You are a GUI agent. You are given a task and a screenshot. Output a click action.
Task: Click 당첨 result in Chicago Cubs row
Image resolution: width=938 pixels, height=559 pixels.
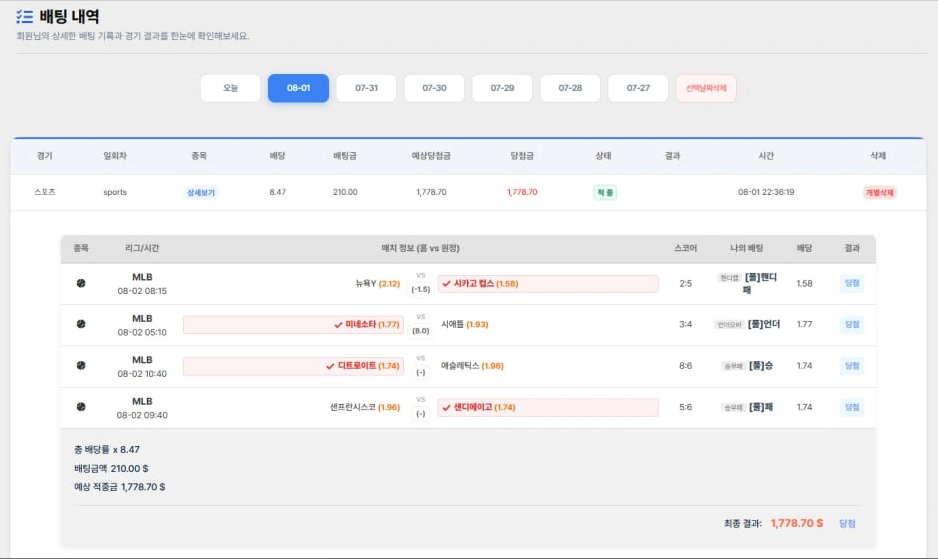pos(852,283)
